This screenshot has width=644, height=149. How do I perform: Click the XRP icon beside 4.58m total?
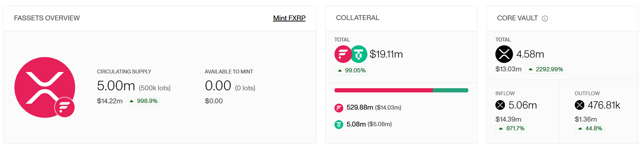(x=504, y=54)
